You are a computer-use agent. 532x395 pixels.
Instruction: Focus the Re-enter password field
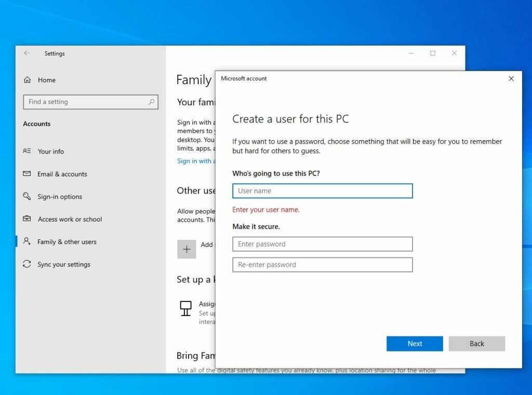coord(322,265)
